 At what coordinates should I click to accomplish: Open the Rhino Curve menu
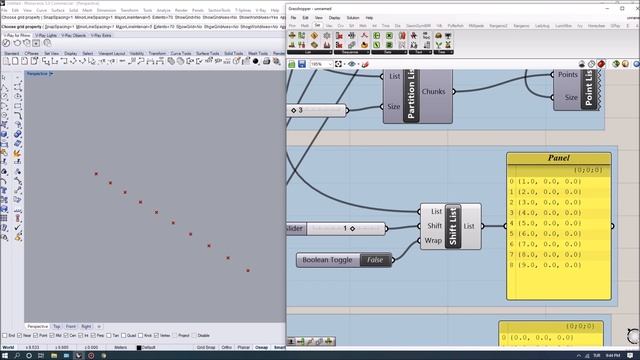pos(42,10)
